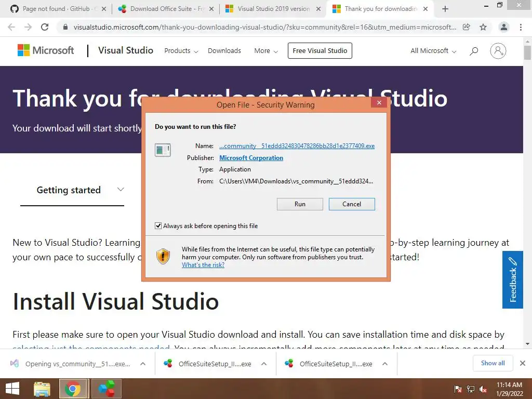This screenshot has height=399, width=532.
Task: Click the Chrome taskbar icon
Action: tap(73, 389)
